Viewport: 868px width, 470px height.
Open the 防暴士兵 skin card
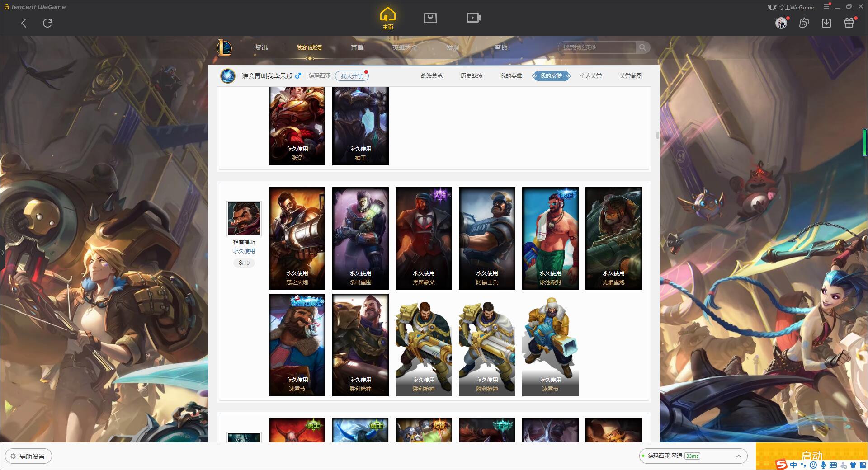[x=487, y=238]
